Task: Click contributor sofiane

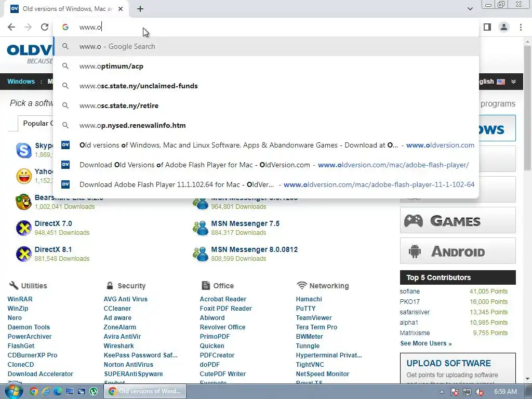Action: pyautogui.click(x=409, y=291)
